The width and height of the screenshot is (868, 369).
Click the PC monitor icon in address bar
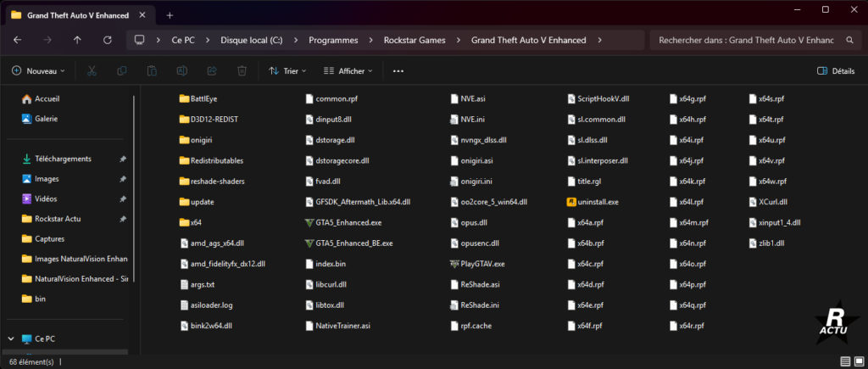click(140, 40)
